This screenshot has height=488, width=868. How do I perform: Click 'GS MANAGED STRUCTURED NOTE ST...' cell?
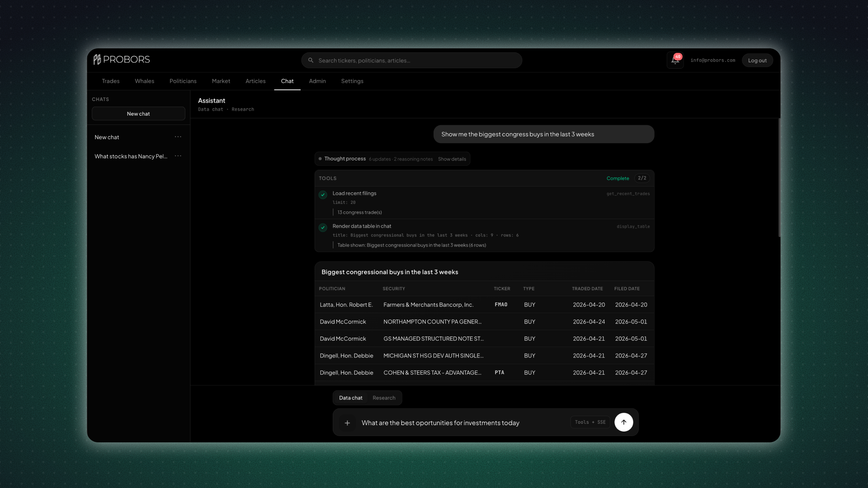pyautogui.click(x=434, y=339)
